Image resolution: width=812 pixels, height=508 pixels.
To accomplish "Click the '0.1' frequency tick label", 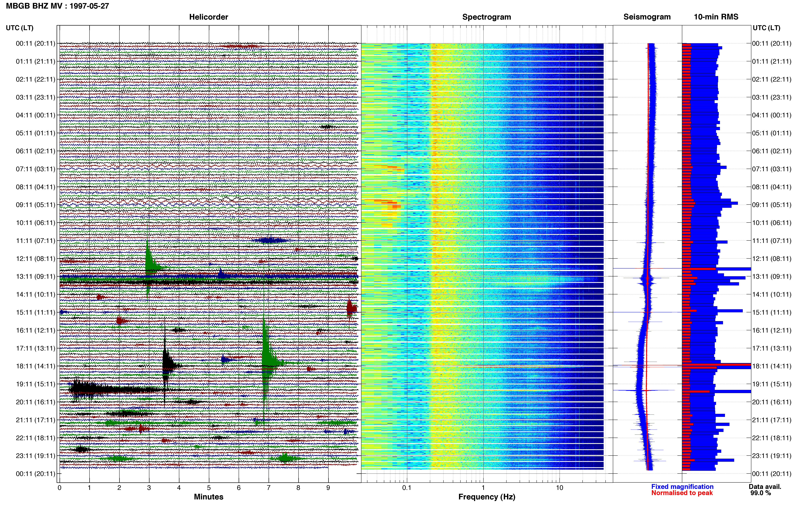I will click(407, 488).
